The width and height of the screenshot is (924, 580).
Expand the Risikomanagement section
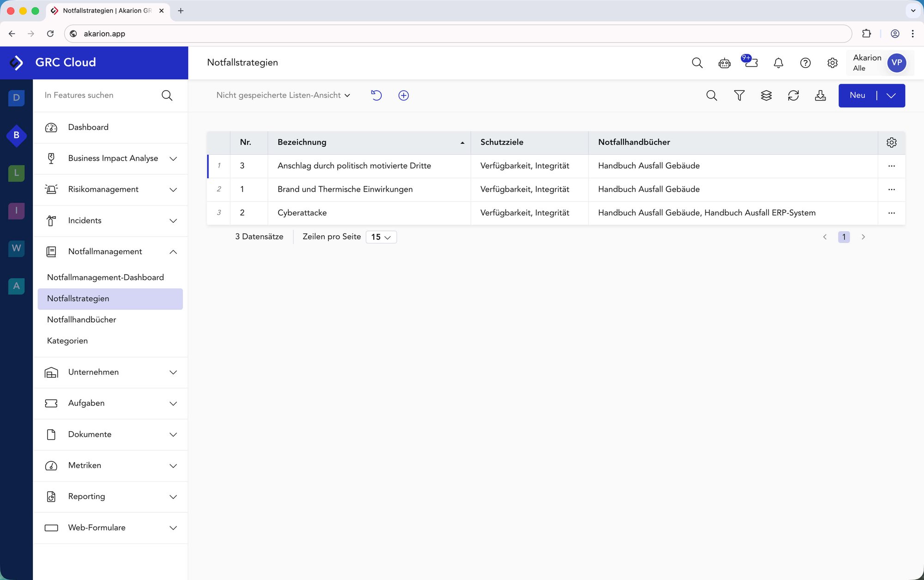coord(173,189)
